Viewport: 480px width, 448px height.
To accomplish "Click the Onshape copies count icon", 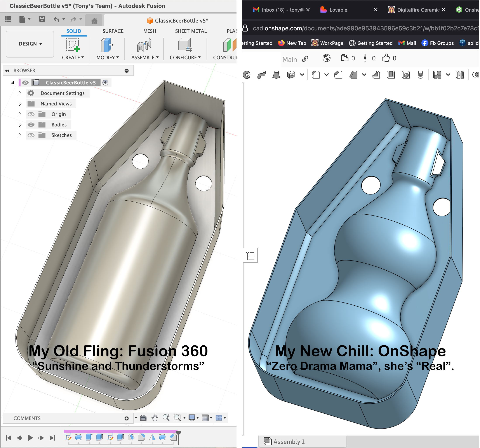I will (344, 58).
